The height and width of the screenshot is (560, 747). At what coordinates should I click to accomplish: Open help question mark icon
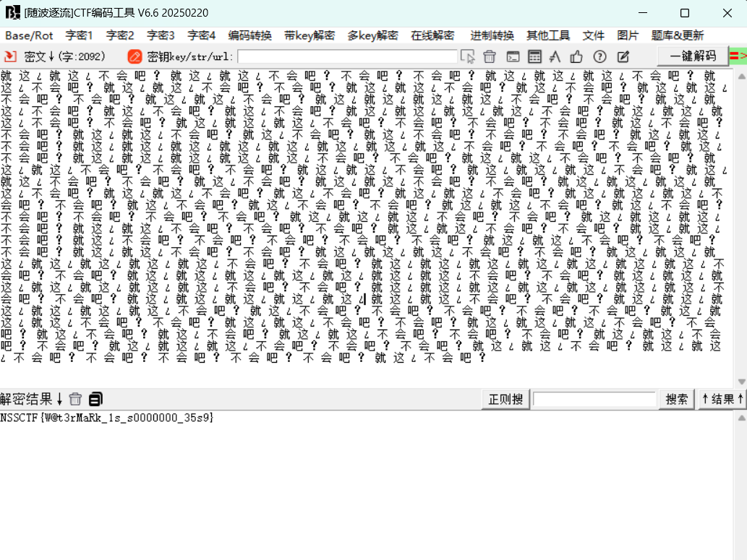click(599, 56)
